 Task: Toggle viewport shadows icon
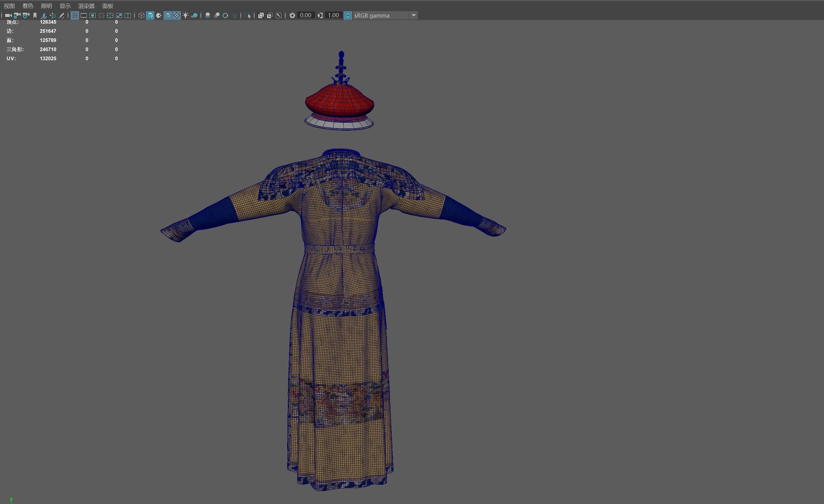tap(194, 15)
